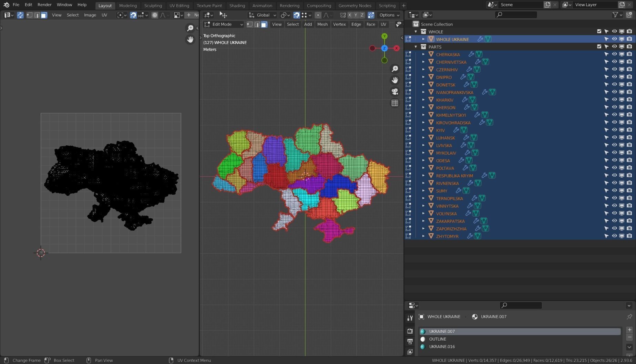Screen dimensions: 636x364
Task: Select face select mode in 3D viewport header
Action: 264,24
